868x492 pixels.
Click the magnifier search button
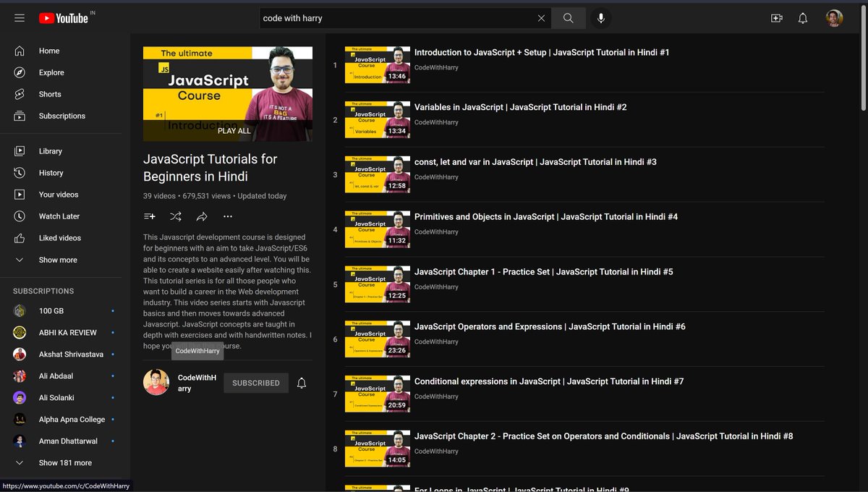tap(569, 18)
